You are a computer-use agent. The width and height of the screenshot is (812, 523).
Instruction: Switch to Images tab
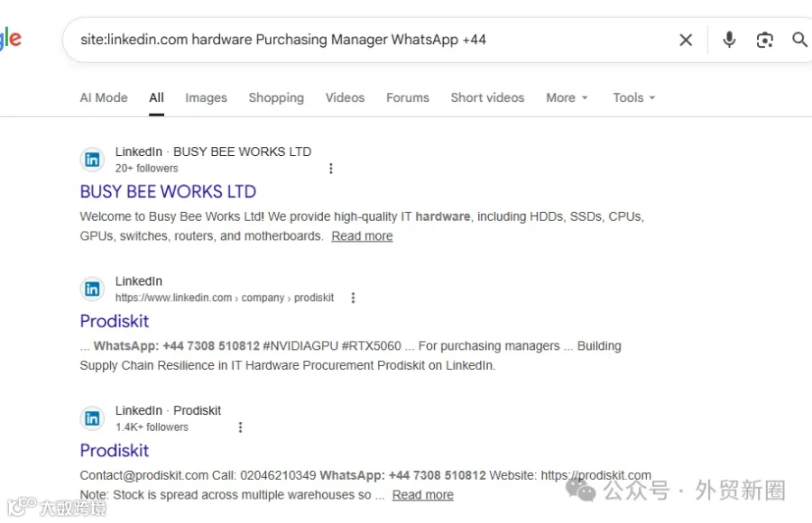click(x=206, y=97)
